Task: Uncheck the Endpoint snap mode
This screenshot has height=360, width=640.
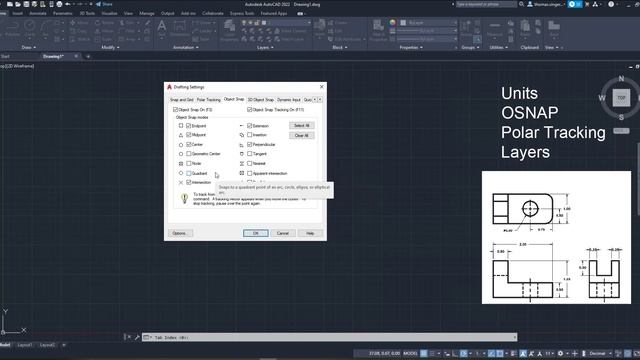Action: [189, 126]
